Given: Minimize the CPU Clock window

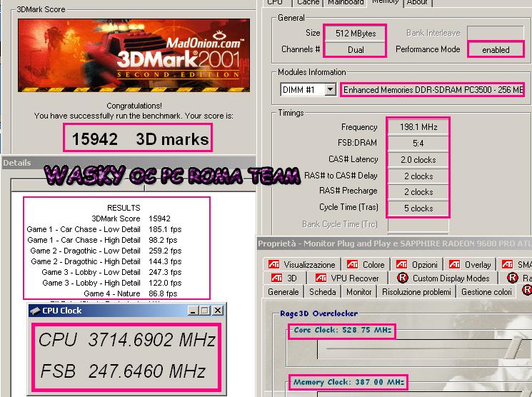Looking at the screenshot, I should pos(193,311).
